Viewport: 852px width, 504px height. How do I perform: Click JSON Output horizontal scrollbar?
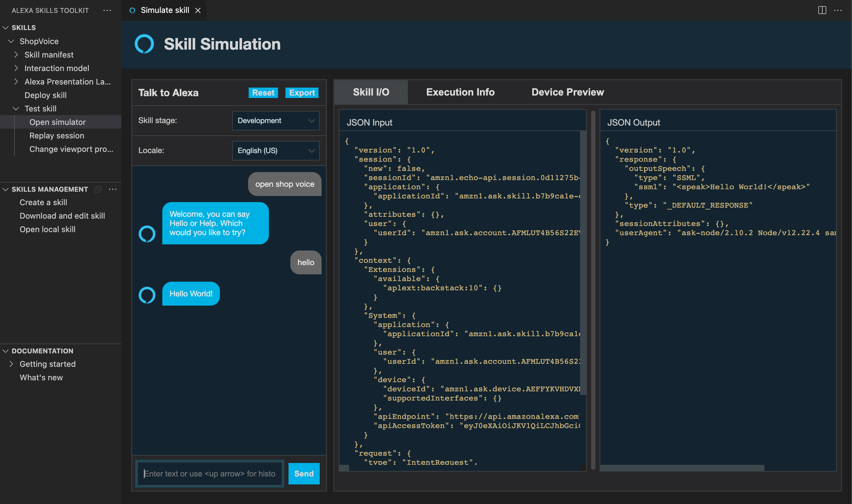pyautogui.click(x=682, y=468)
